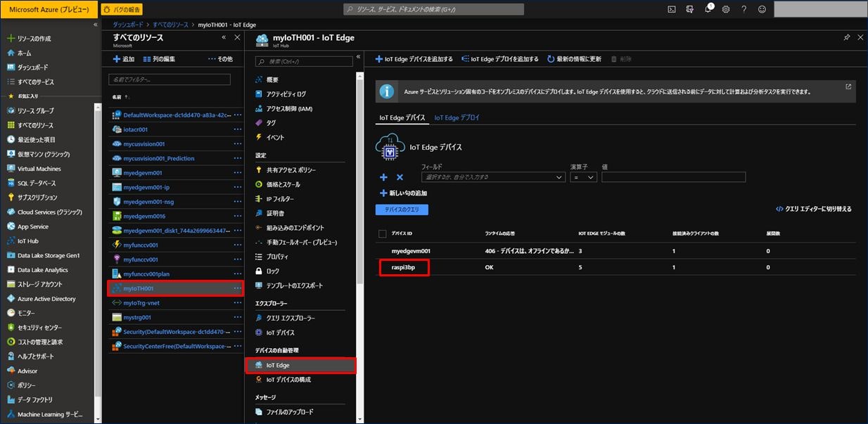Open context menu for iotacr001 resource
Image resolution: width=868 pixels, height=424 pixels.
237,129
